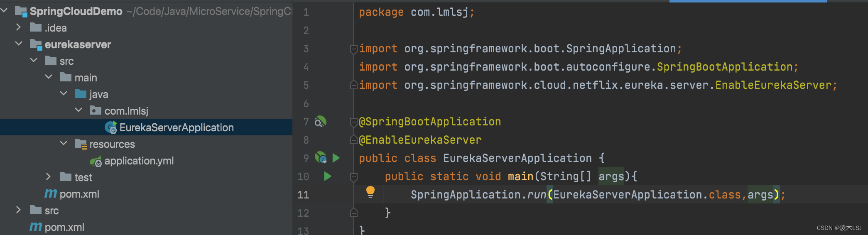The image size is (868, 235).
Task: Click the main method name
Action: tap(520, 176)
